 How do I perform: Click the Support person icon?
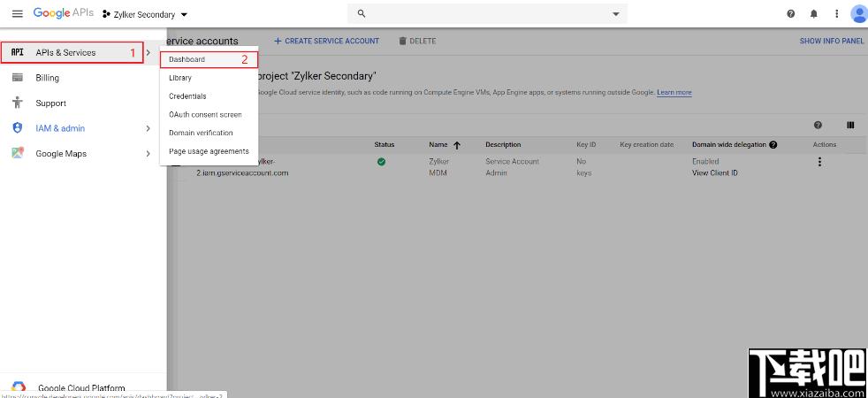click(17, 103)
